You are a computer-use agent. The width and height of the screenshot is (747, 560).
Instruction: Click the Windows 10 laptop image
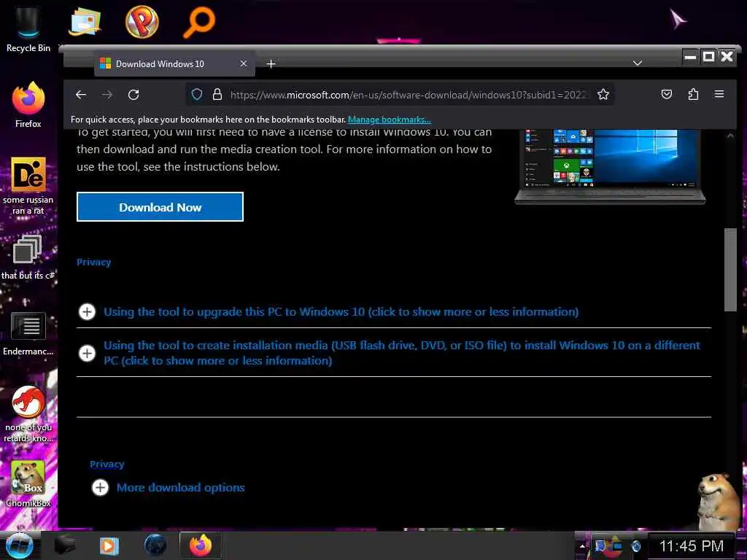coord(610,167)
